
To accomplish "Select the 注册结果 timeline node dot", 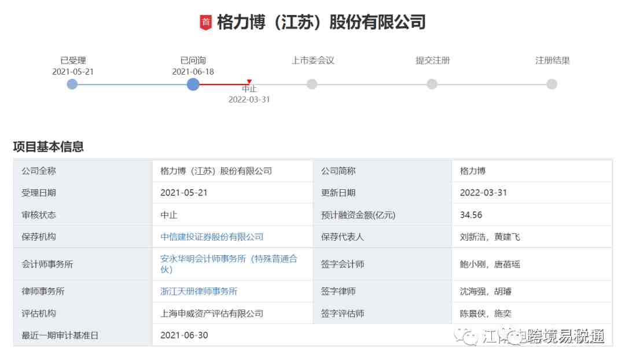I will click(552, 84).
